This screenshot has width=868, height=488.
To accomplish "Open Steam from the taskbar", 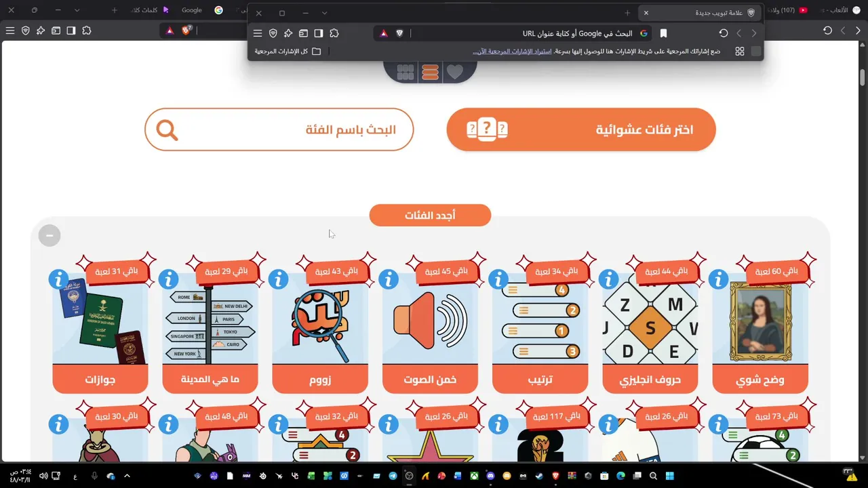I will 540,476.
